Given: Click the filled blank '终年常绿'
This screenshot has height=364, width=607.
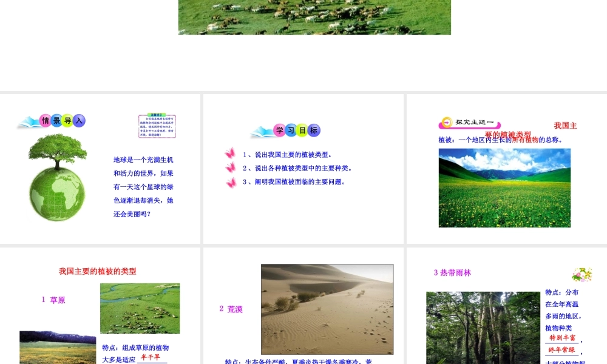Looking at the screenshot, I should (561, 350).
